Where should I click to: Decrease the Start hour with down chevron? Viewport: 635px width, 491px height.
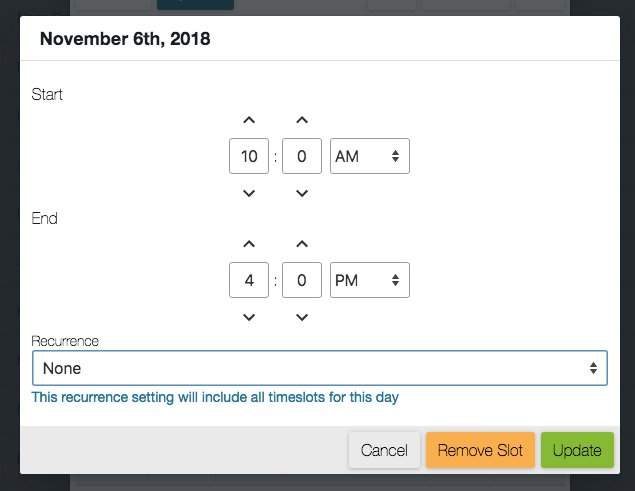(249, 193)
